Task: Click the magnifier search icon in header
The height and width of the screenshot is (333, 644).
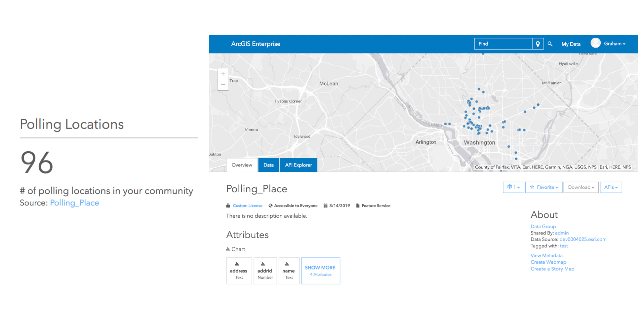Action: point(550,44)
